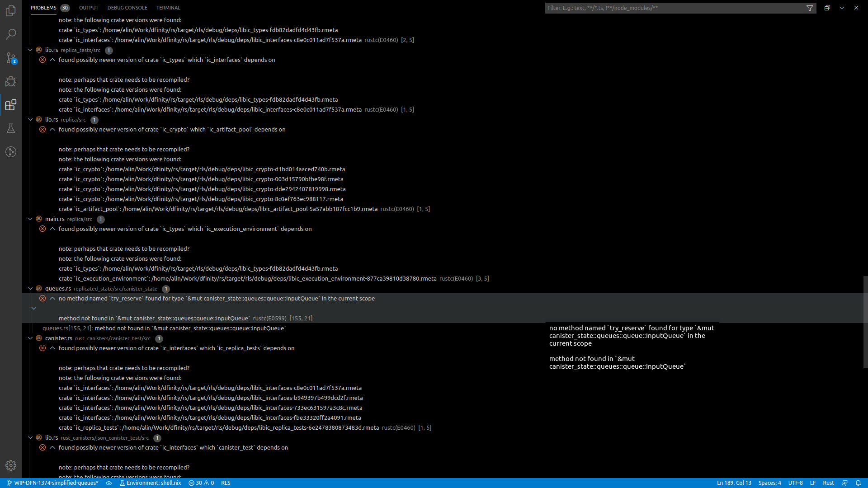Toggle the view mode icon beside the filter
The image size is (868, 488).
pyautogui.click(x=827, y=8)
